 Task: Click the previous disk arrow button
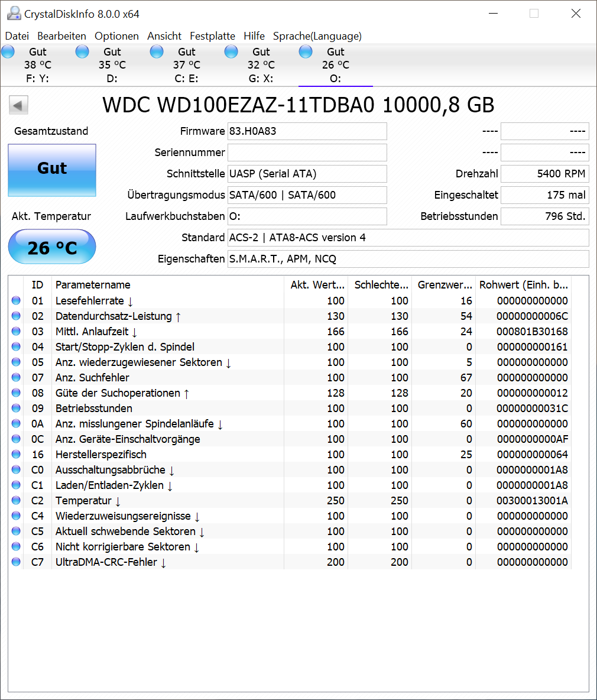[18, 105]
